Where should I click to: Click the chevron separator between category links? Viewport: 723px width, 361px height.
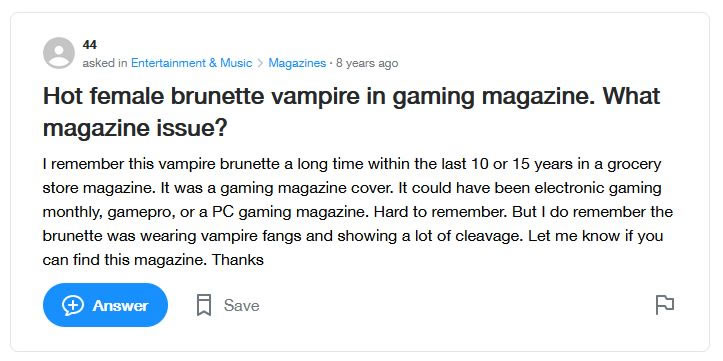click(x=260, y=63)
